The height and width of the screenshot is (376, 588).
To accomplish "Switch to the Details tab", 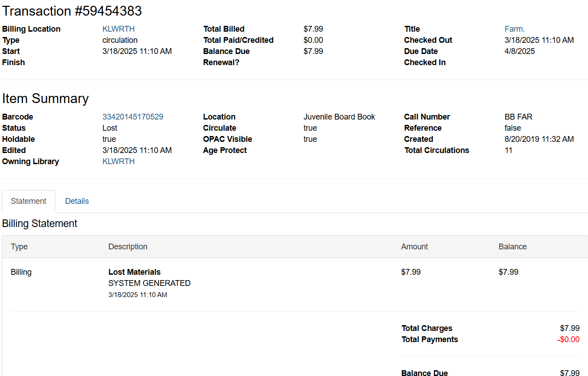I will (77, 201).
